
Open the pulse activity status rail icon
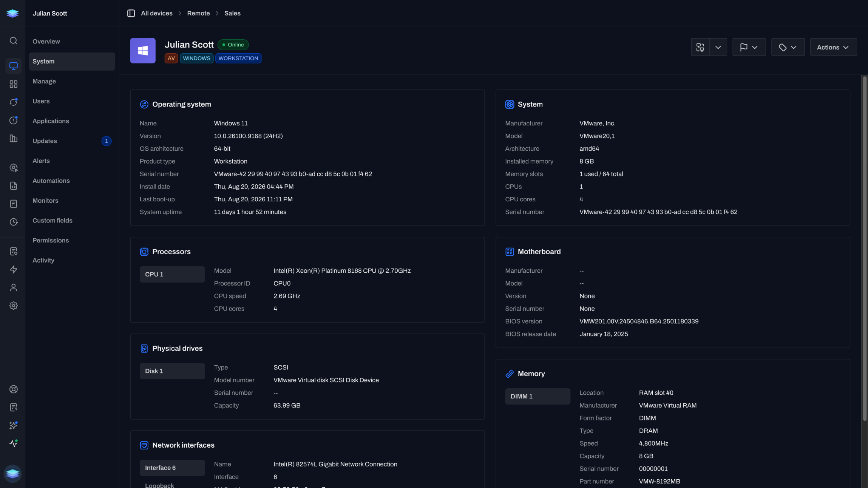coord(14,443)
